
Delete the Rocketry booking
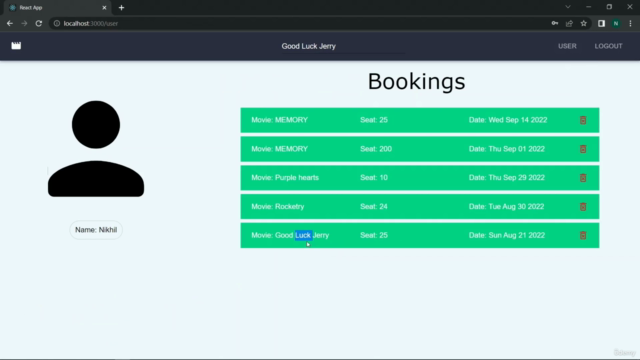coord(583,207)
